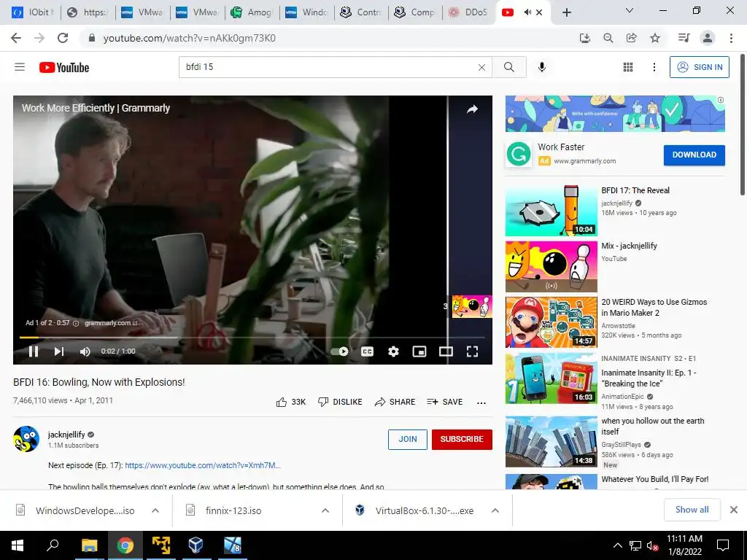747x560 pixels.
Task: Sign in to YouTube
Action: point(700,67)
